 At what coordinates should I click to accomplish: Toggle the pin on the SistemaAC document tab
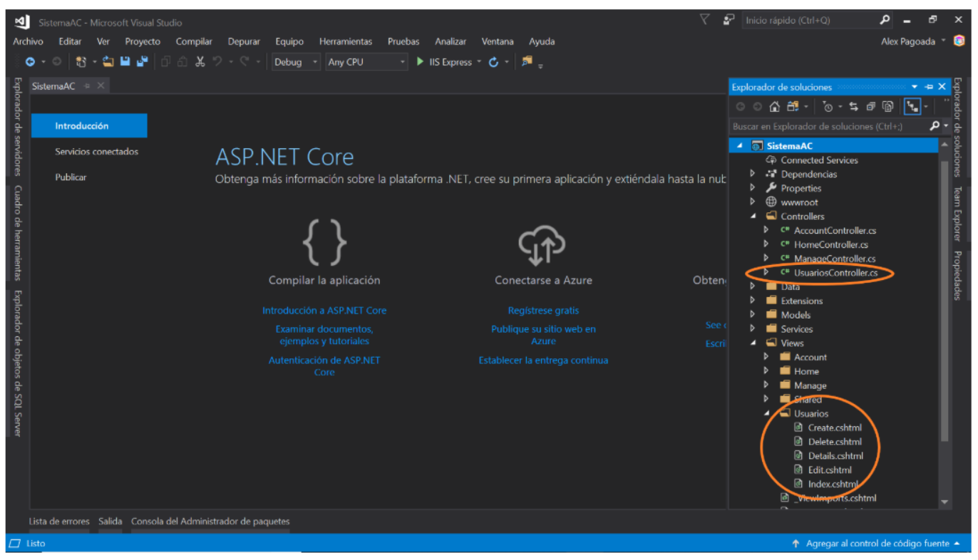87,86
